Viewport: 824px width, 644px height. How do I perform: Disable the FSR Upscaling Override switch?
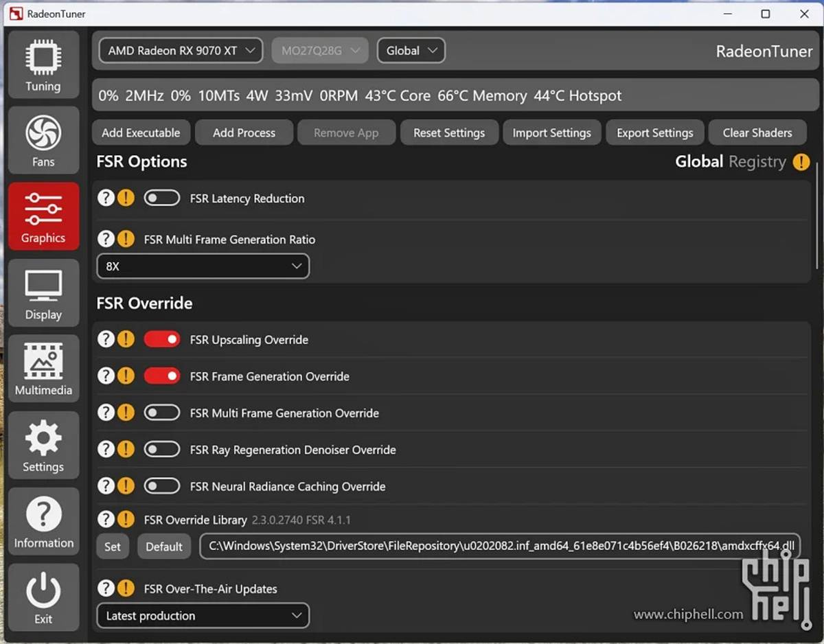coord(162,340)
